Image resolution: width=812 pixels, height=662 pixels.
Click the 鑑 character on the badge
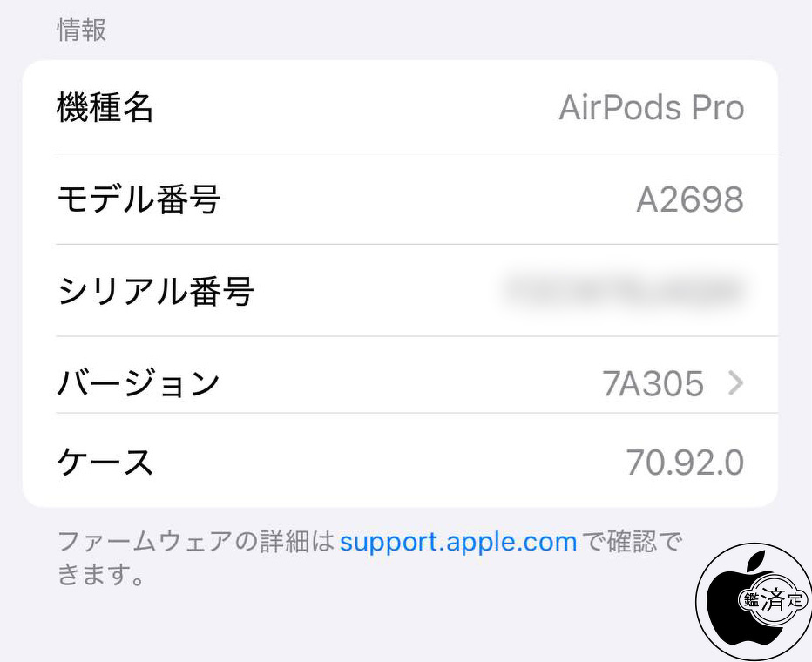750,600
